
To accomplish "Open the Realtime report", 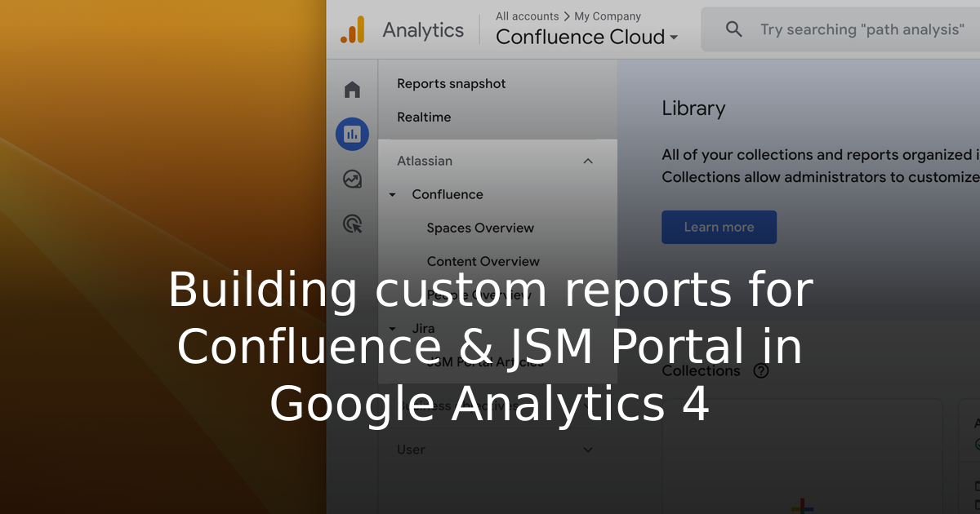I will (x=424, y=117).
